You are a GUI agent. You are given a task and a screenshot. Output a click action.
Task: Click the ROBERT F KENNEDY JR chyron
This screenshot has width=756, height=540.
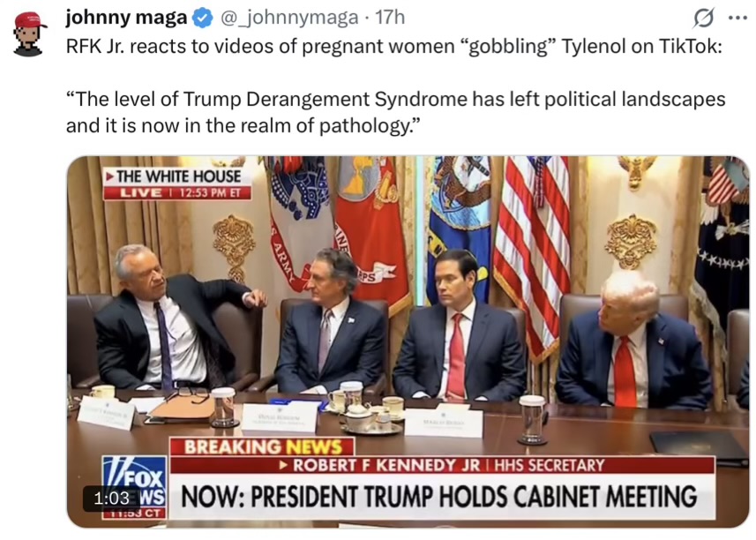pos(380,465)
